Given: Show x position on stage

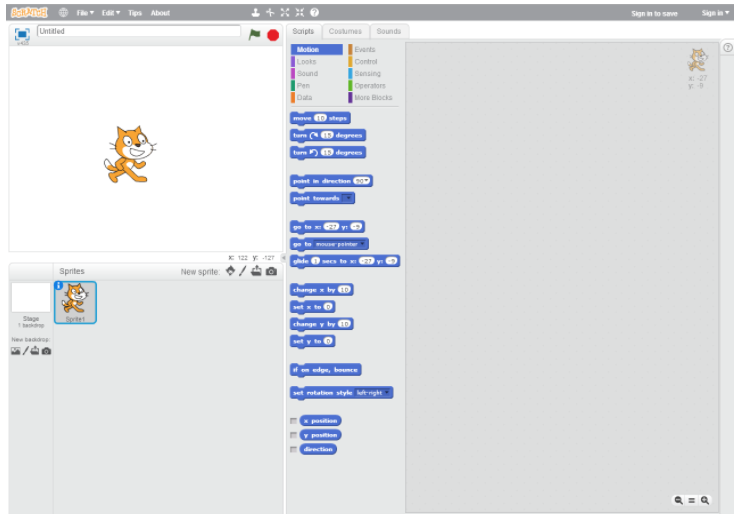Looking at the screenshot, I should click(x=294, y=421).
